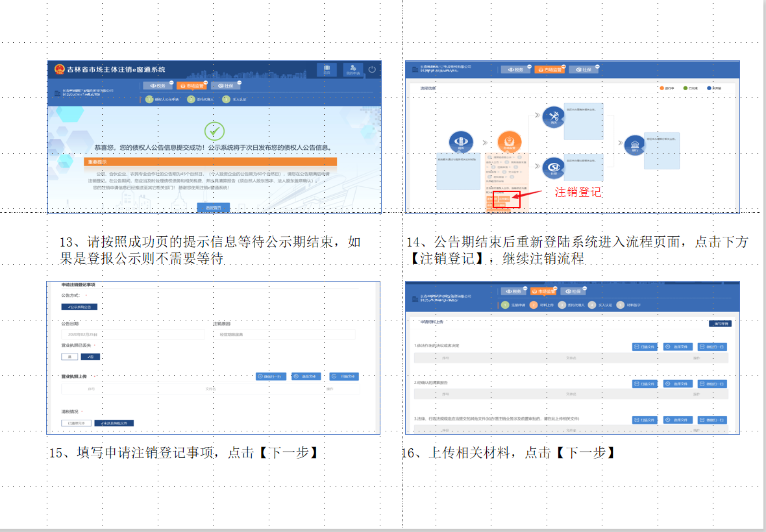This screenshot has height=532, width=766.
Task: Click the orange 市场监管 node in step 14 flowchart
Action: click(510, 143)
